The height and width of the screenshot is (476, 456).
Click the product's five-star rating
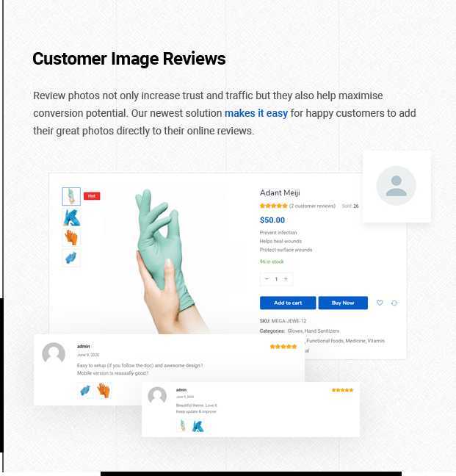[x=273, y=206]
